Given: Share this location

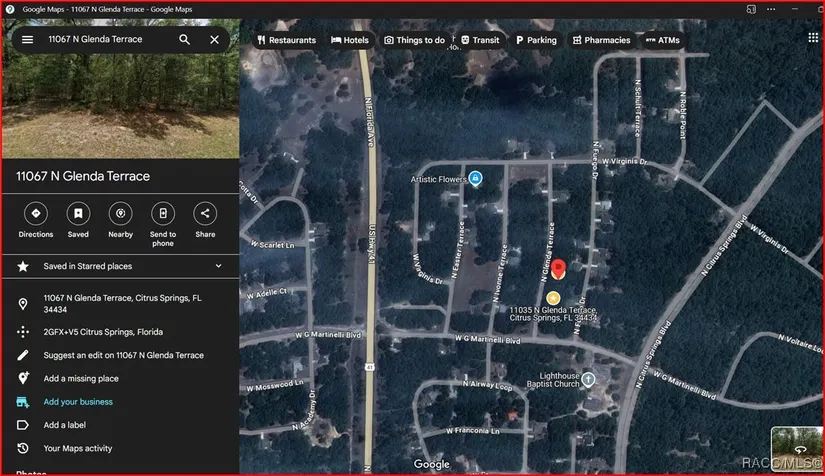Looking at the screenshot, I should point(205,214).
